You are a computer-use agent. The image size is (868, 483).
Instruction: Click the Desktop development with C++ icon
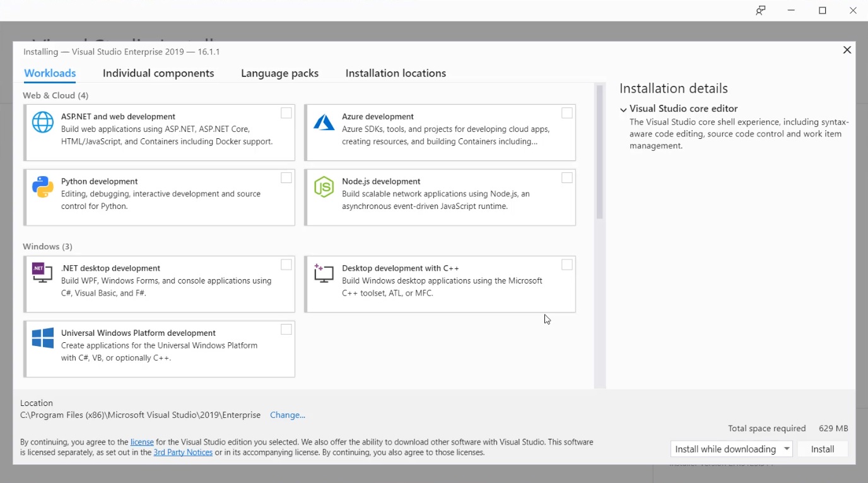pyautogui.click(x=324, y=273)
